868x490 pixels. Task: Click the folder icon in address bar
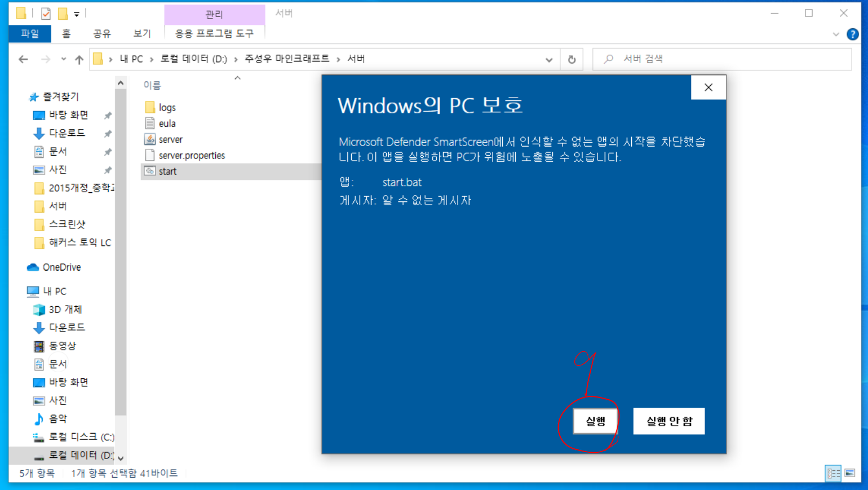[x=98, y=59]
